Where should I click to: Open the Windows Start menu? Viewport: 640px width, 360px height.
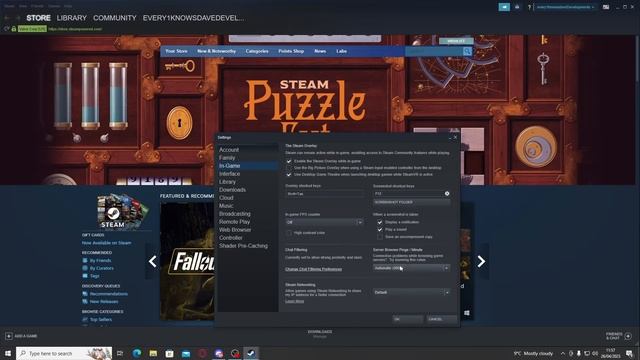tap(8, 353)
